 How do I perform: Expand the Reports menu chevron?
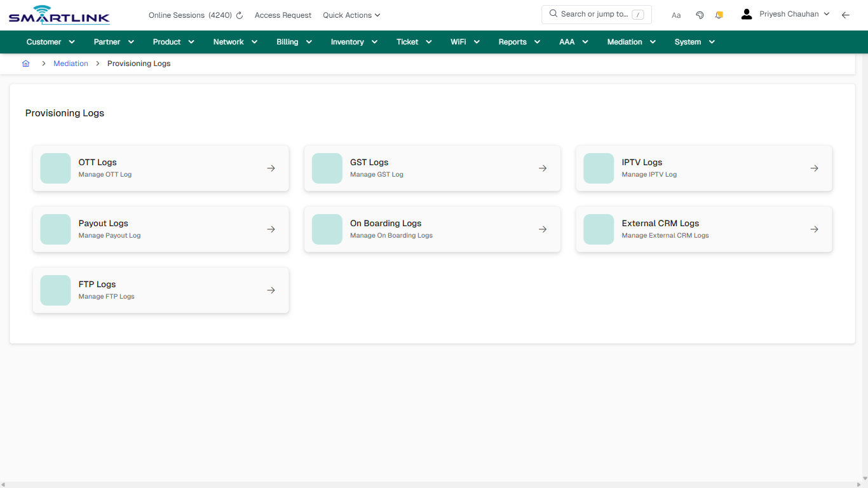[537, 42]
